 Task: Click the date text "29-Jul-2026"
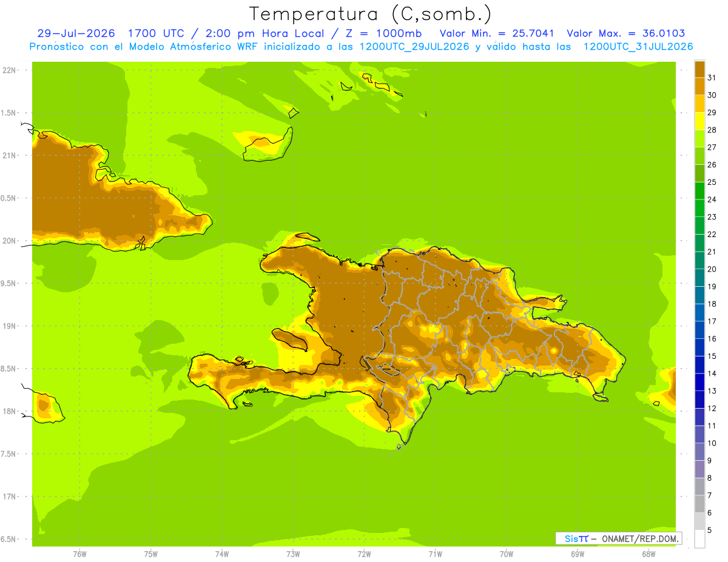(76, 33)
